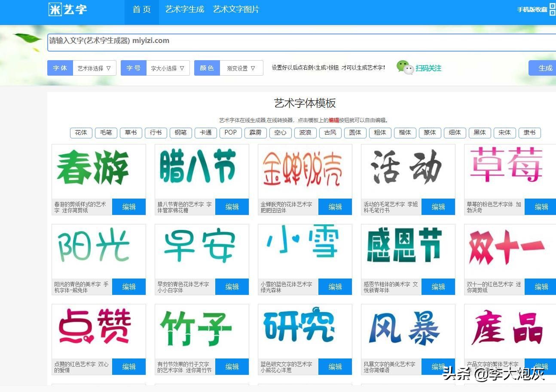556x392 pixels.
Task: Click the 米艺字 site logo
Action: coord(67,9)
